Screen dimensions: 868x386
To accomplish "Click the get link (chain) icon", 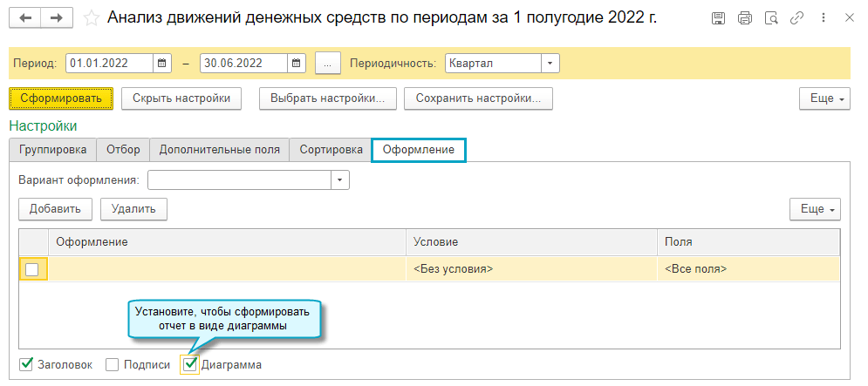I will click(796, 17).
